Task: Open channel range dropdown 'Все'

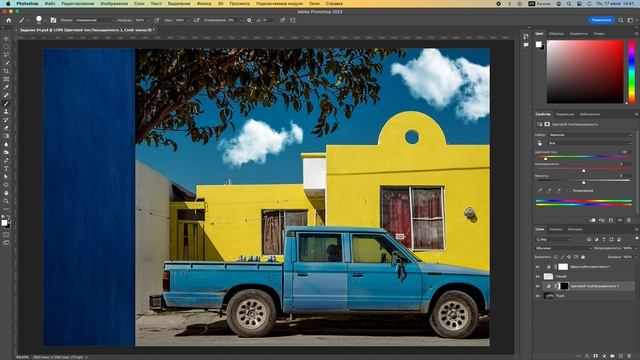Action: click(x=590, y=143)
